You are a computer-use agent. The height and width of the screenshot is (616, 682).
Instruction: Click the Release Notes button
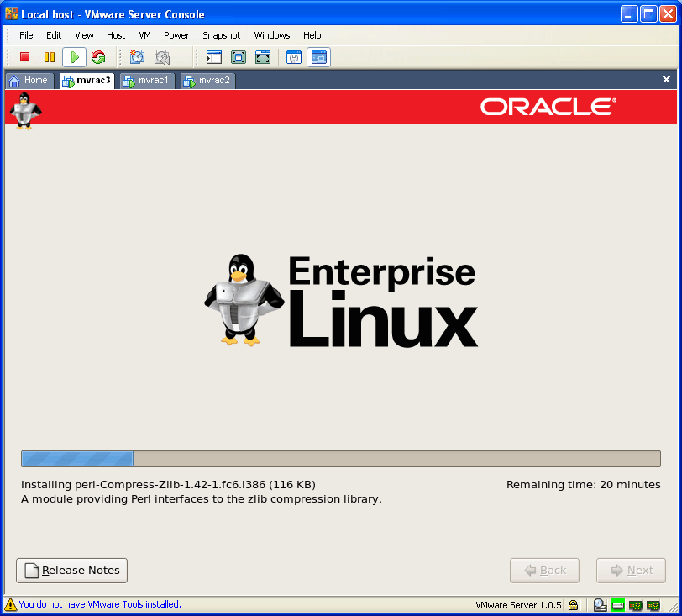pyautogui.click(x=72, y=570)
